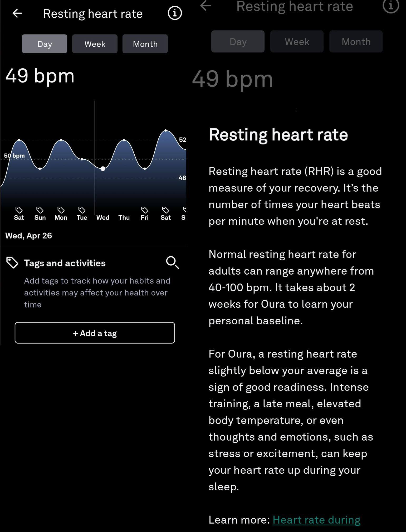Tap the tag icon above first Sat

click(19, 210)
